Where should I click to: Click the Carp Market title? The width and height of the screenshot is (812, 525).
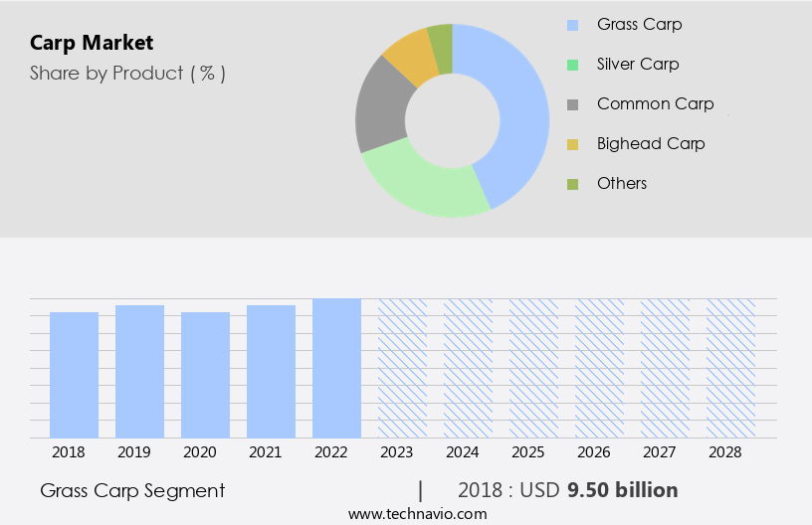coord(92,43)
